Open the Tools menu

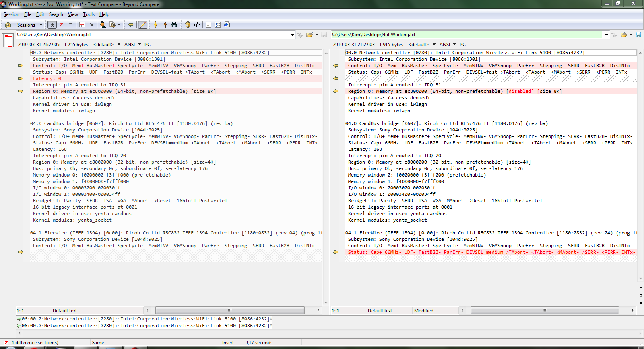pyautogui.click(x=89, y=14)
